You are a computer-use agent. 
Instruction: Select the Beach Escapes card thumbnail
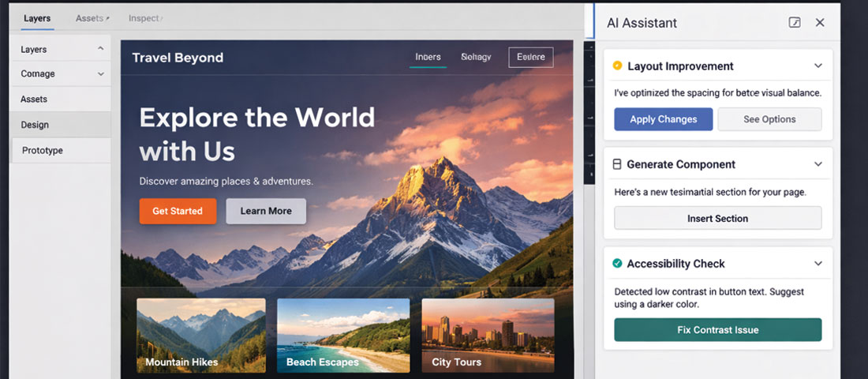[343, 336]
